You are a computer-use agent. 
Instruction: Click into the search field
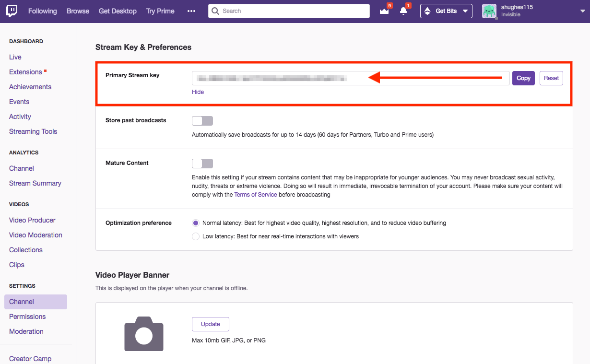[289, 11]
